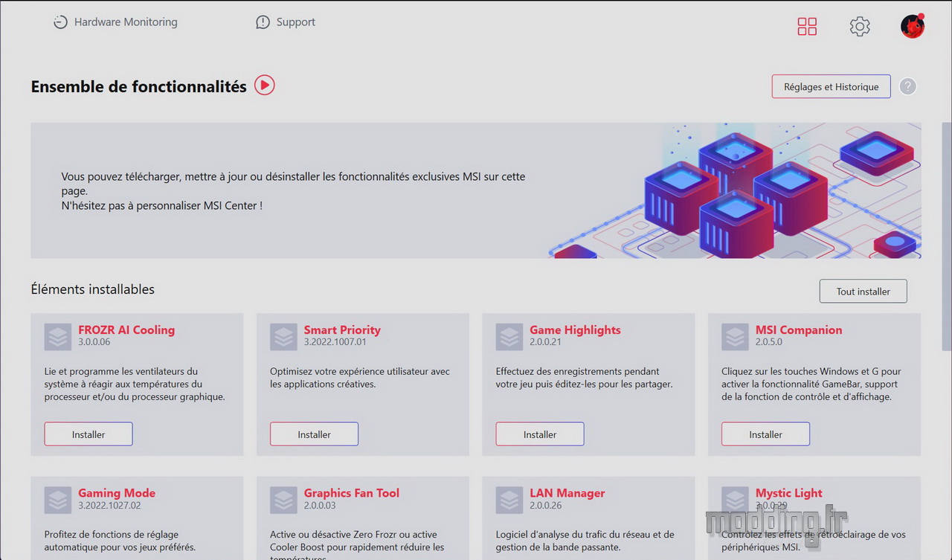952x560 pixels.
Task: Click the banner text about MSI Center
Action: [x=293, y=191]
